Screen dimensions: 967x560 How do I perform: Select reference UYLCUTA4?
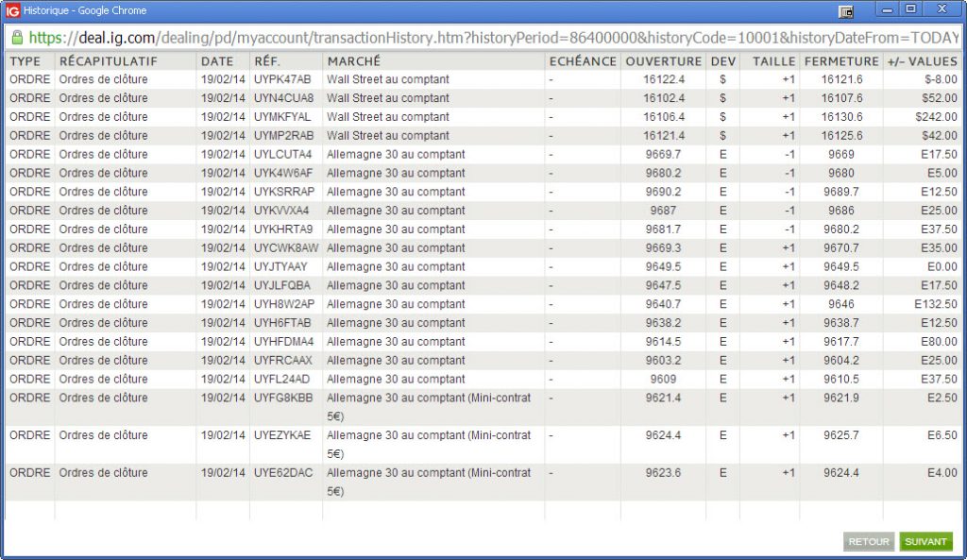pyautogui.click(x=283, y=154)
